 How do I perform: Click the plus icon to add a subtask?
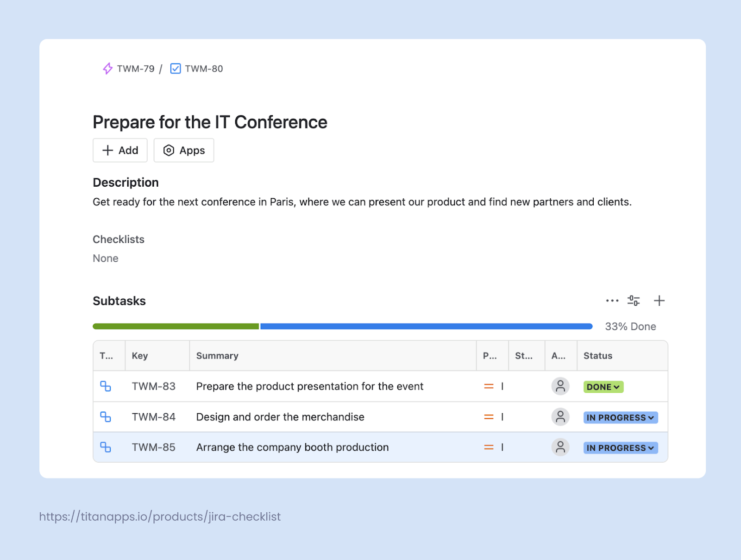659,301
